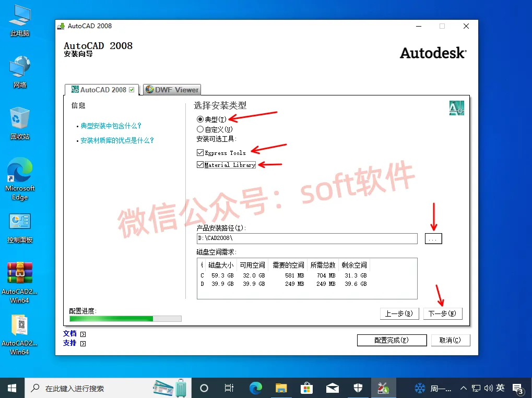The width and height of the screenshot is (532, 398).
Task: Open the Network desktop icon
Action: [20, 72]
